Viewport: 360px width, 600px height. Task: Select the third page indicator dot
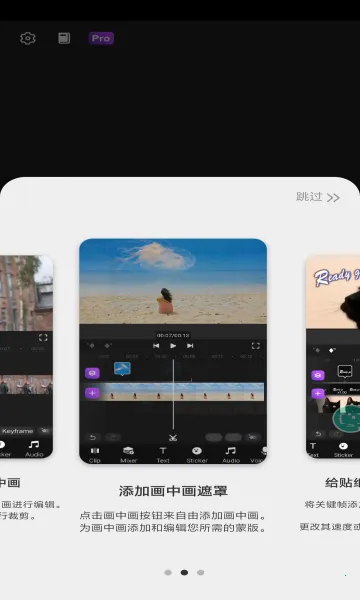pyautogui.click(x=200, y=572)
